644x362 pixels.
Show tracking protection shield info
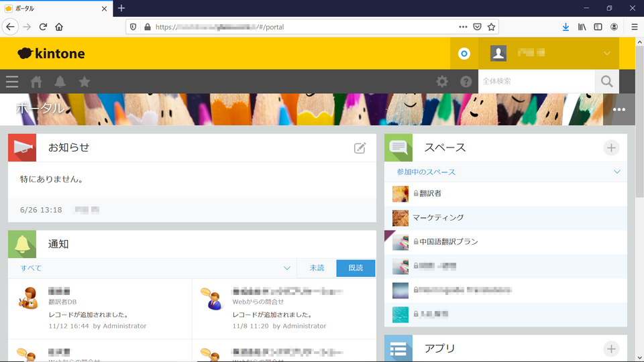133,27
